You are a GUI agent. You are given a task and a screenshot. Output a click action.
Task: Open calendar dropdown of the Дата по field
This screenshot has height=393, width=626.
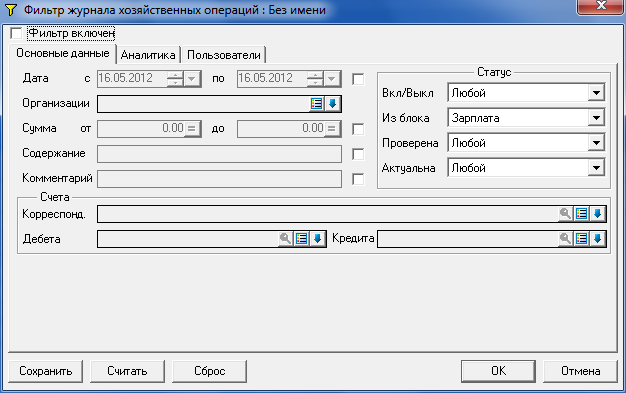coord(332,79)
